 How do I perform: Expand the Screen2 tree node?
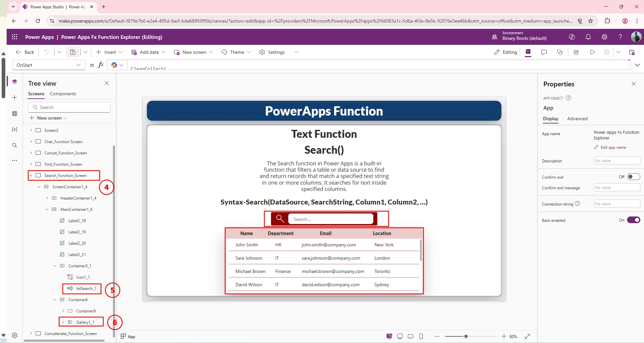pos(31,130)
